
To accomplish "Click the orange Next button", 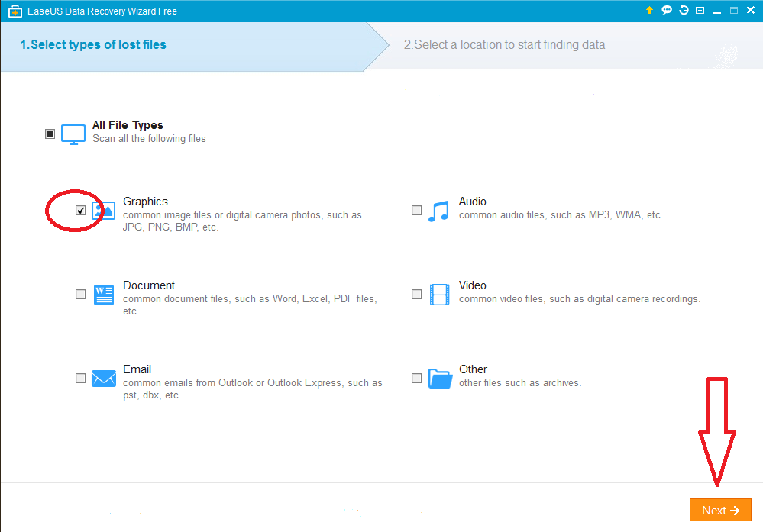I will click(720, 510).
